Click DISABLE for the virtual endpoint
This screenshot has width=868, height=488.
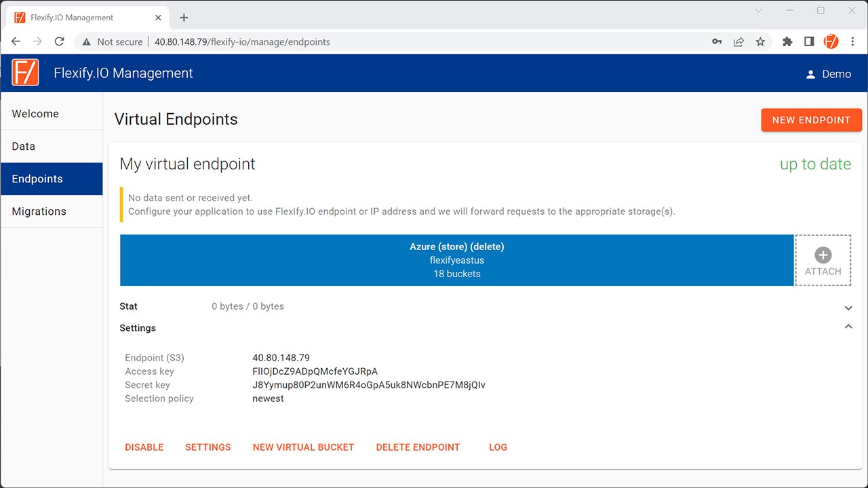click(x=144, y=447)
